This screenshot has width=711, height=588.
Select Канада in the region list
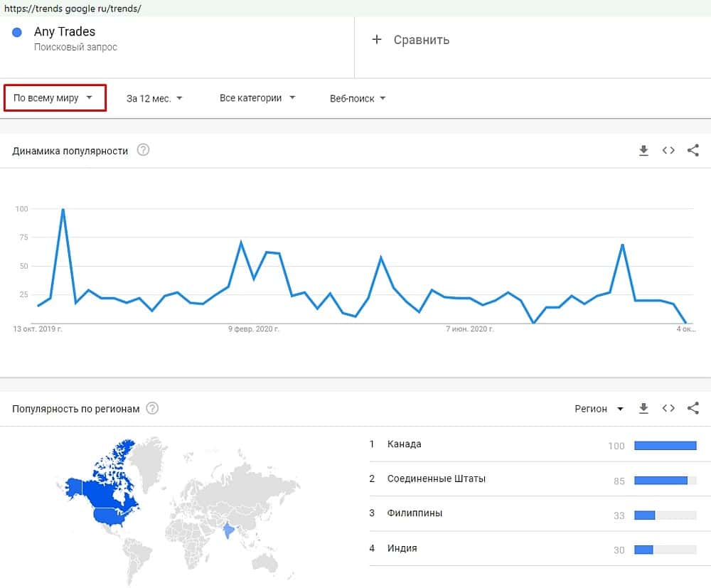(x=405, y=444)
